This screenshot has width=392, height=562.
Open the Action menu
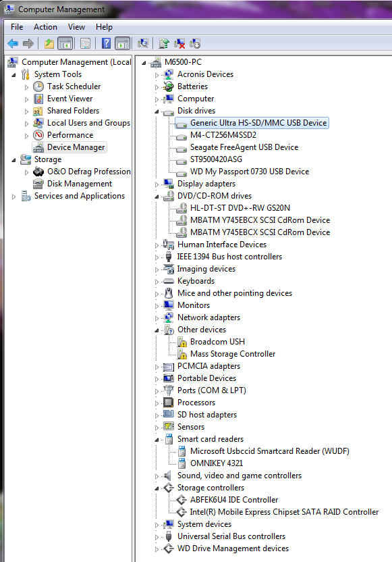tap(45, 27)
